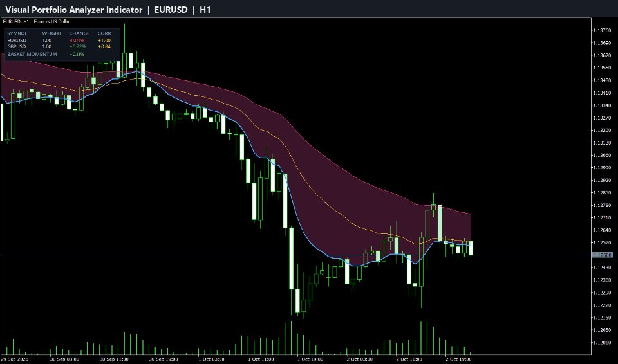Click the '30 Sep 11:00' time label
618x364 pixels.
tap(114, 359)
